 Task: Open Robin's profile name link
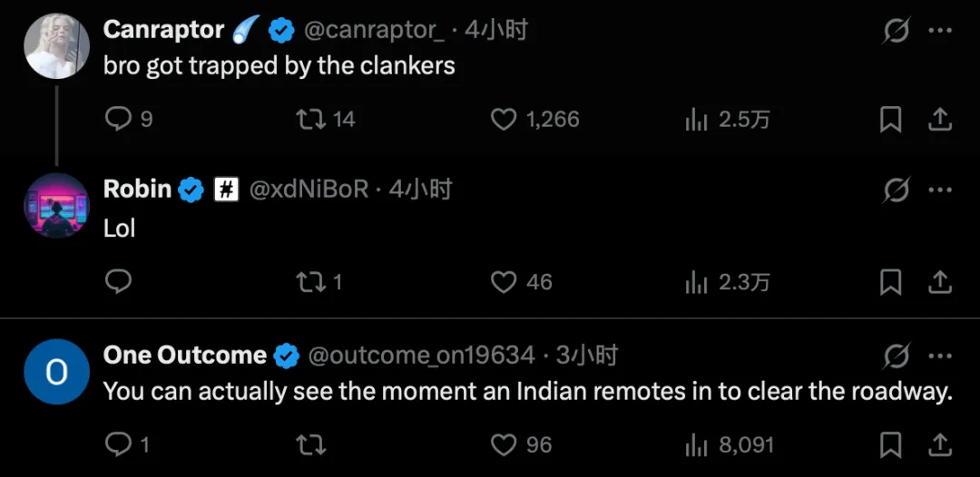pos(137,189)
